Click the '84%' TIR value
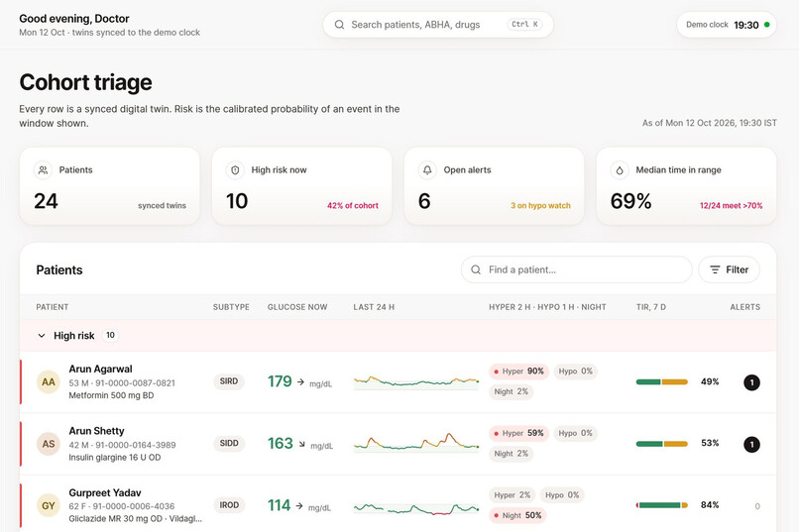Viewport: 799px width, 532px height. coord(710,505)
